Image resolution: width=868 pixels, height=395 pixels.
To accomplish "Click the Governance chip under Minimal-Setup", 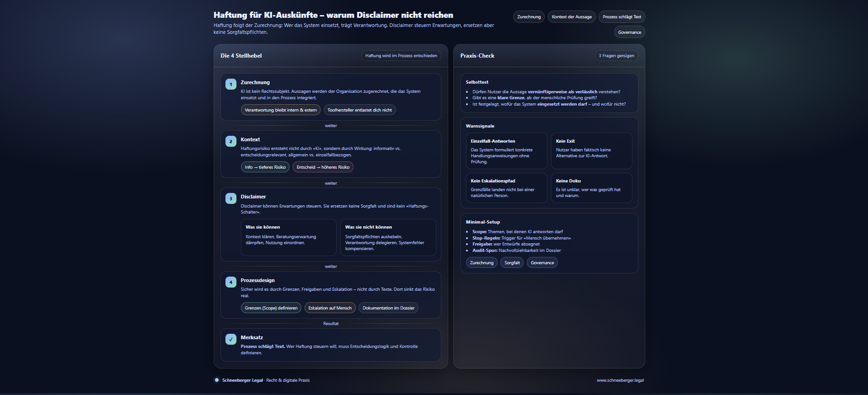I will [x=542, y=263].
